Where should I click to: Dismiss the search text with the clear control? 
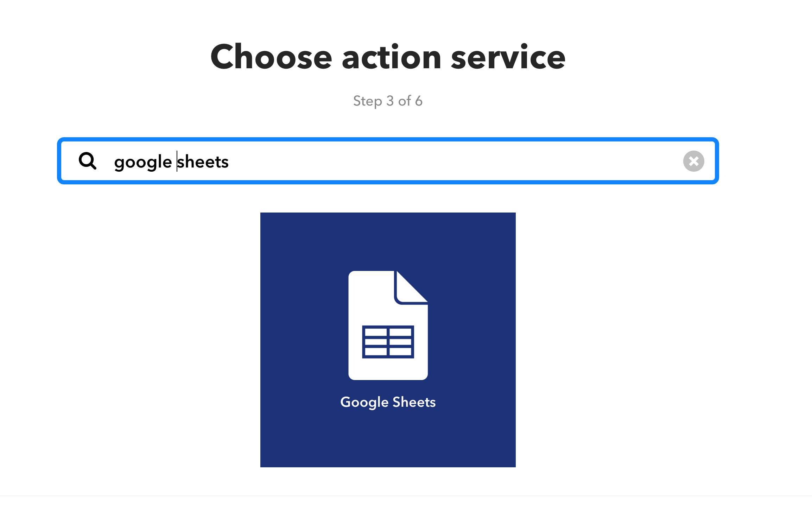(x=694, y=161)
